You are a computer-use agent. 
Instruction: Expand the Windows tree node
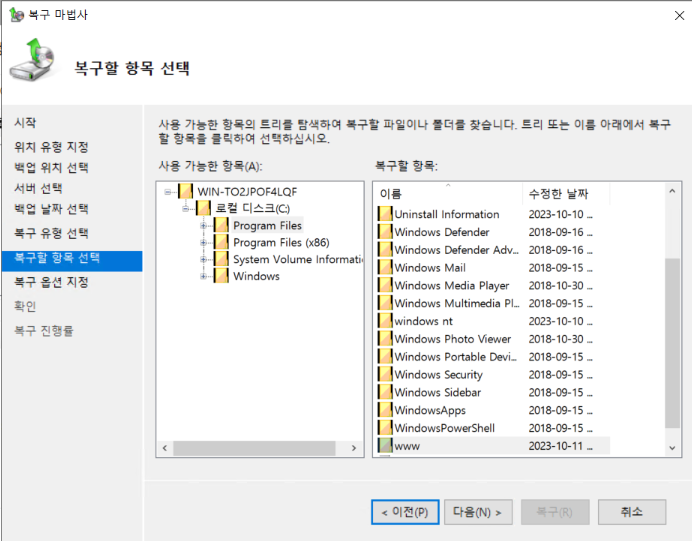tap(204, 277)
